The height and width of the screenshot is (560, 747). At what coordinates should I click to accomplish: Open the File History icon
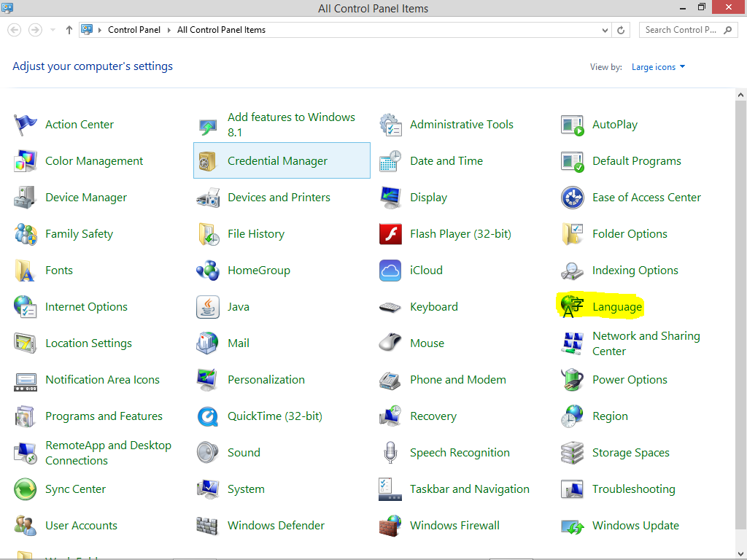tap(208, 234)
